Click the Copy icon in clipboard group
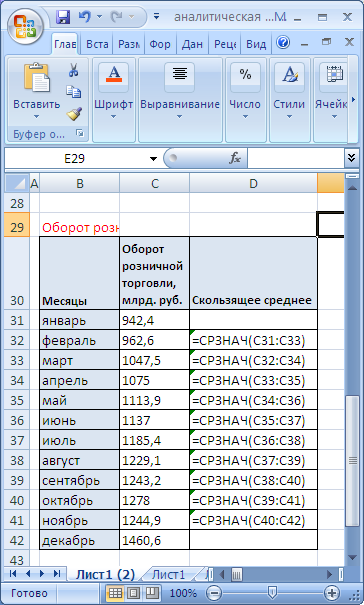 [x=73, y=92]
